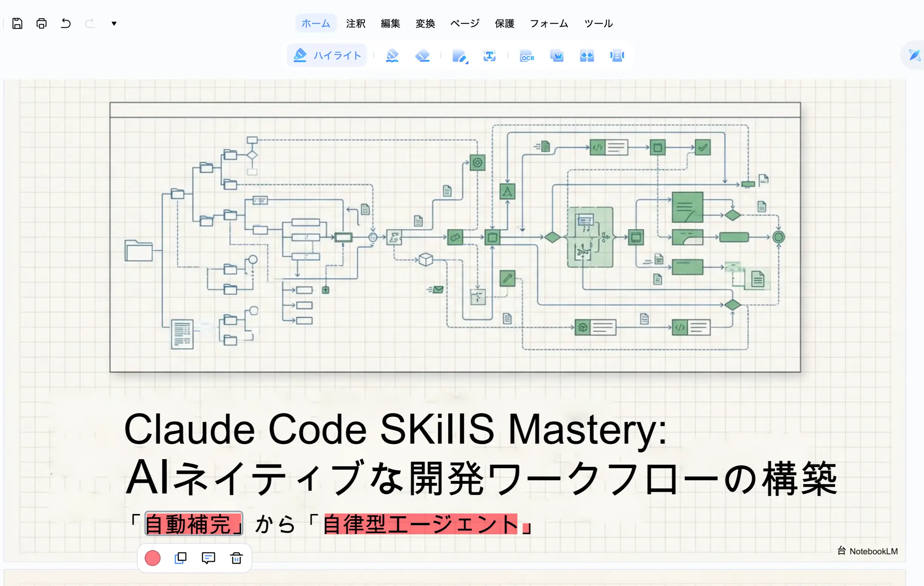This screenshot has width=924, height=586.
Task: Switch to the ホーム tab
Action: click(x=315, y=23)
